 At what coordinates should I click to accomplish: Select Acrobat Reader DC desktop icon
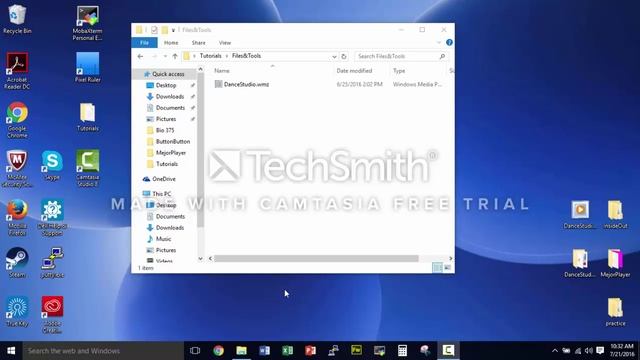click(17, 71)
